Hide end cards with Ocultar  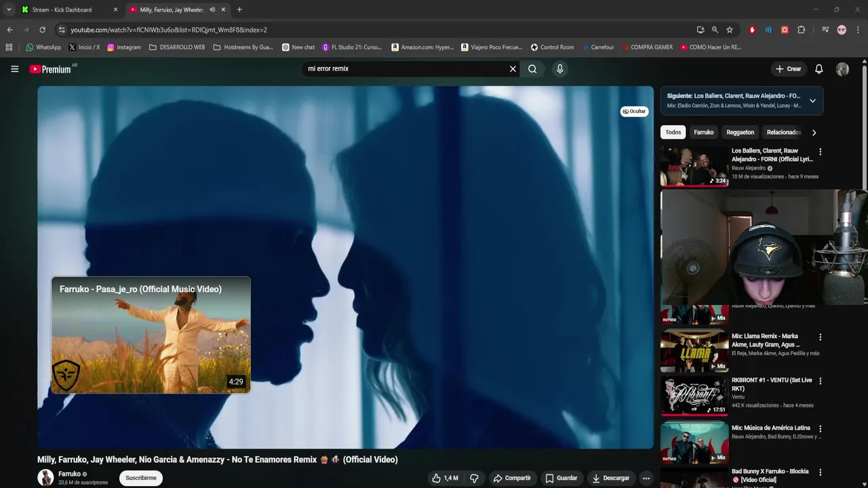tap(634, 111)
